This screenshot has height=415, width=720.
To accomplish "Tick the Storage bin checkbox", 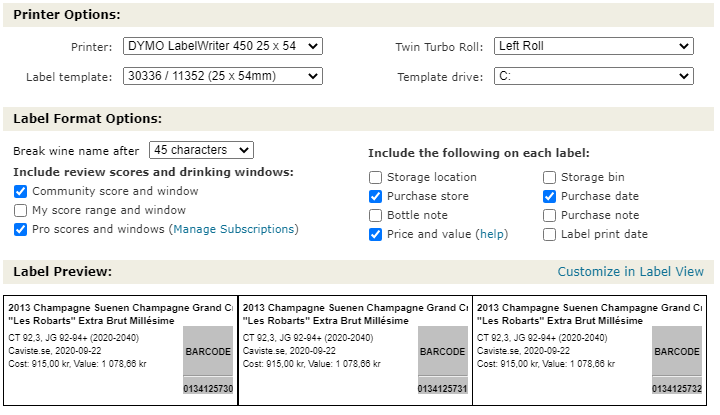I will pyautogui.click(x=549, y=177).
